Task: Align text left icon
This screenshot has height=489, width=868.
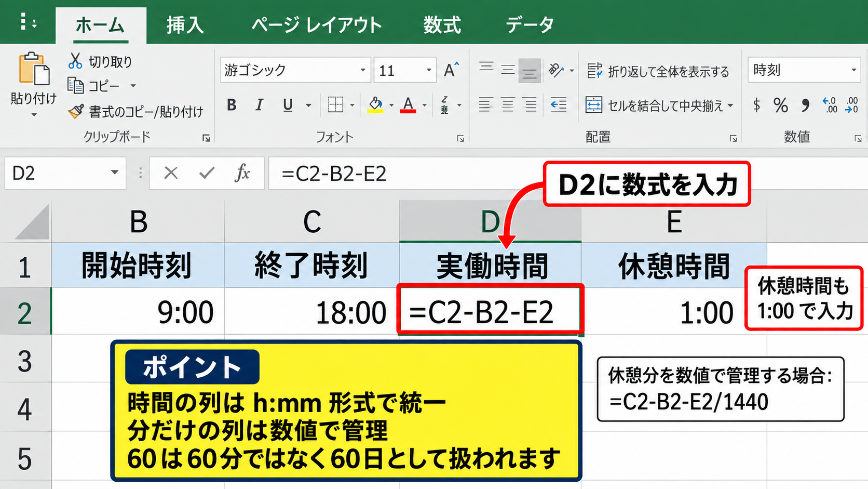Action: tap(485, 105)
